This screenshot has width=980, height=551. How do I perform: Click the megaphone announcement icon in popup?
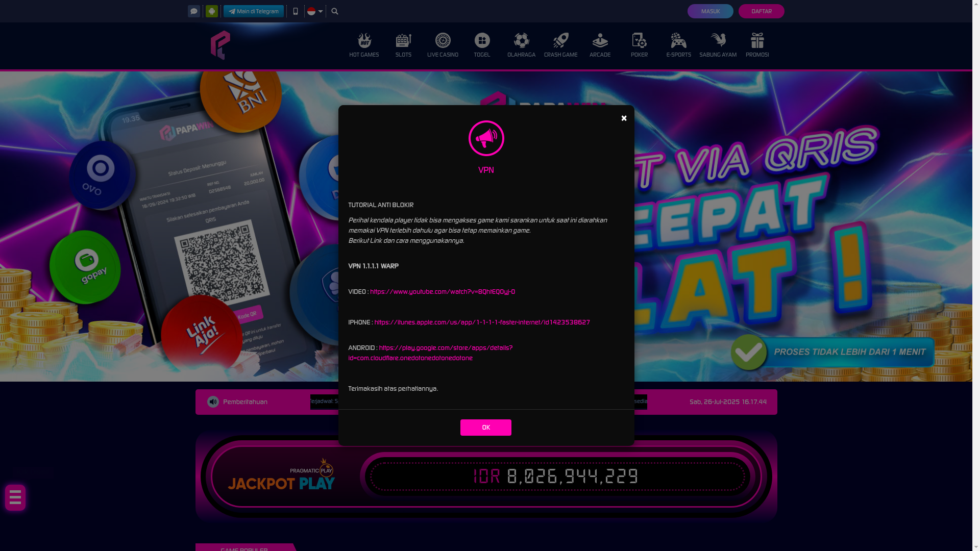tap(486, 138)
